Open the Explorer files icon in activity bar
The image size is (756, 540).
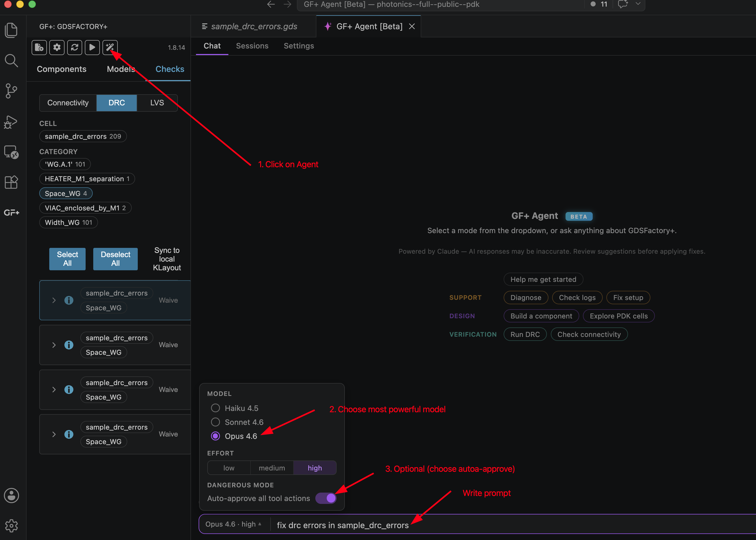coord(11,30)
